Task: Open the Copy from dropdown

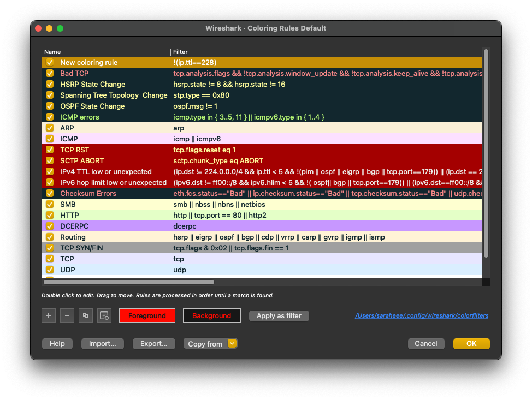Action: pyautogui.click(x=210, y=344)
